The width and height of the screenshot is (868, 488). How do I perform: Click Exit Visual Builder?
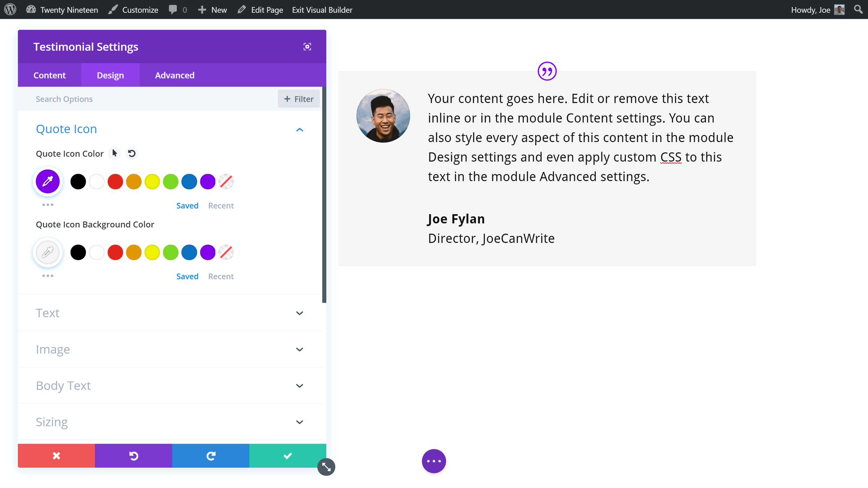tap(322, 10)
